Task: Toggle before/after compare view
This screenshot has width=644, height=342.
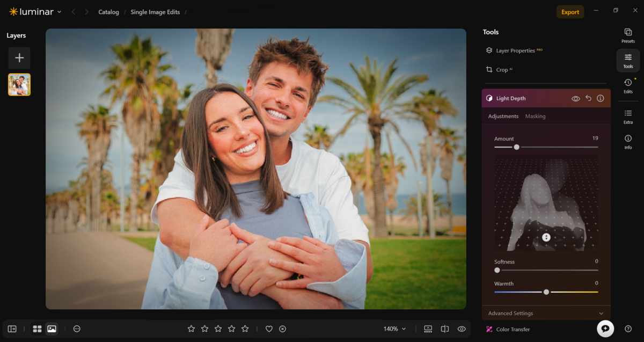Action: click(445, 329)
